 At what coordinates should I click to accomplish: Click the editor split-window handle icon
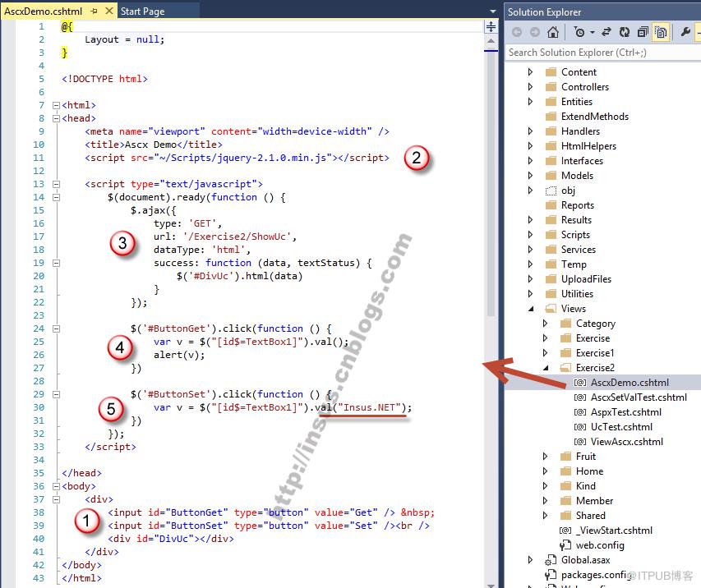[491, 27]
